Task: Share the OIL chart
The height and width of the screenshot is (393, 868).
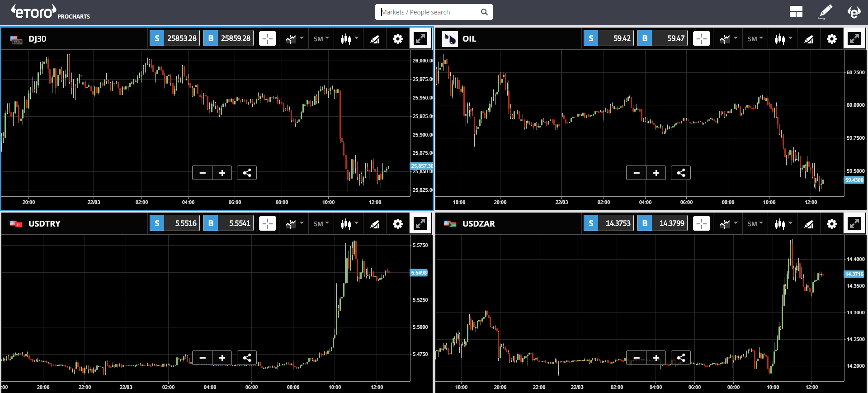Action: [x=681, y=173]
